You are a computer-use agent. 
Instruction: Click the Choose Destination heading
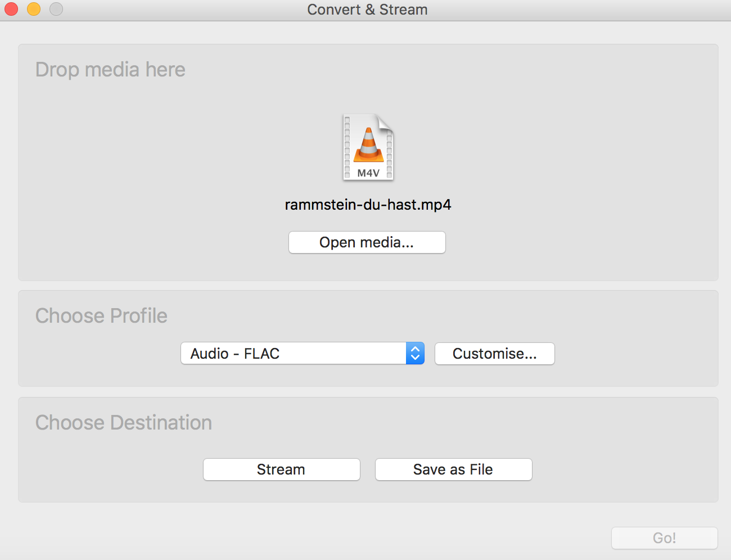click(x=124, y=423)
